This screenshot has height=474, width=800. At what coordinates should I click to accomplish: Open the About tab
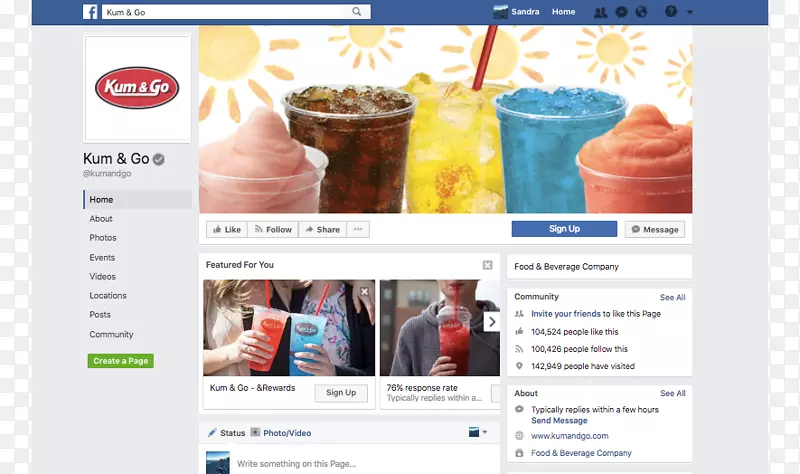point(101,218)
